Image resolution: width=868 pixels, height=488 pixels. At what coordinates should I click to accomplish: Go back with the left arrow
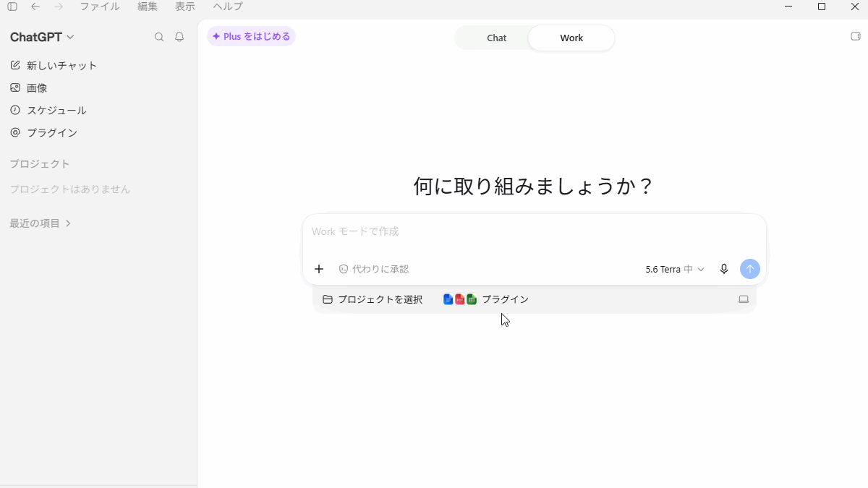(35, 7)
